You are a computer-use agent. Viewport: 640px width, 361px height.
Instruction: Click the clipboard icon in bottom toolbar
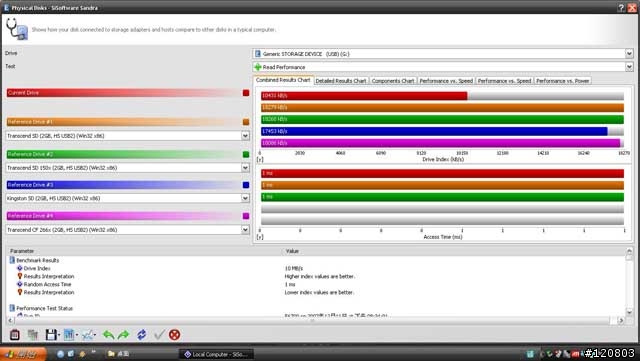[15, 335]
